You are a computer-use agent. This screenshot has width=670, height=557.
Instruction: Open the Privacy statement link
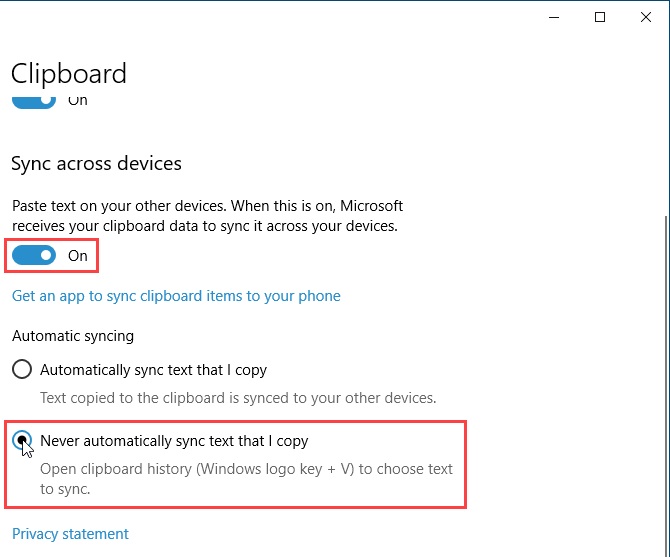(70, 534)
